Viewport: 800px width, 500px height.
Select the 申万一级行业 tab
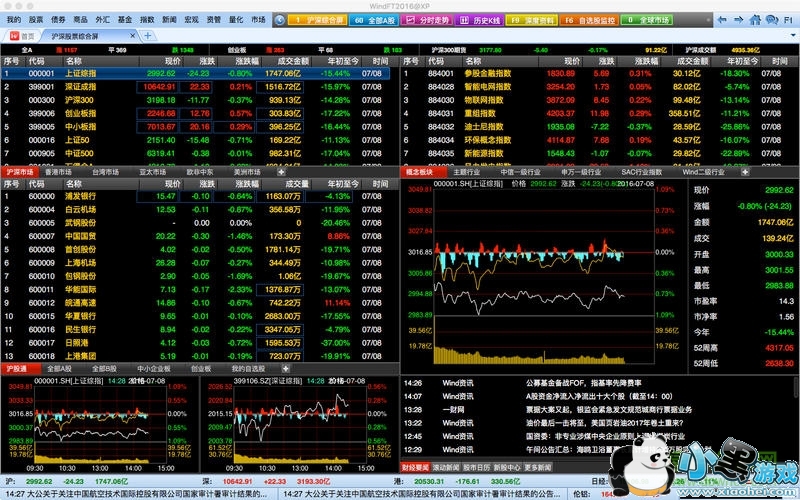pyautogui.click(x=581, y=172)
